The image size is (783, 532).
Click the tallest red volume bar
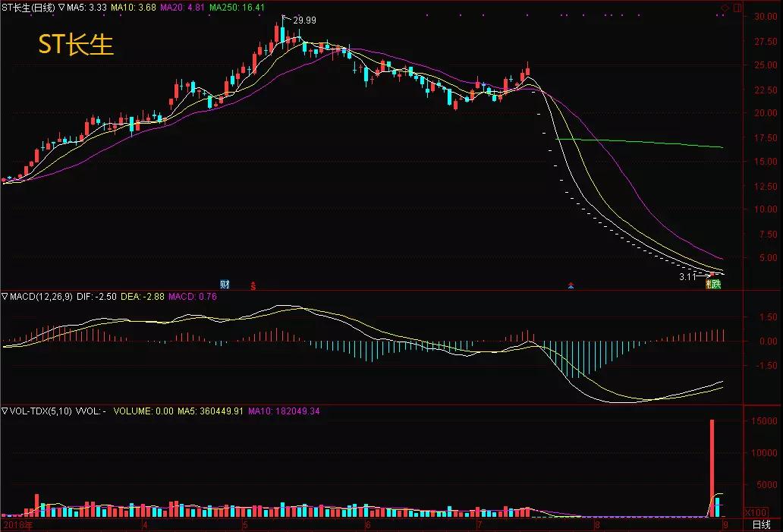click(x=712, y=467)
